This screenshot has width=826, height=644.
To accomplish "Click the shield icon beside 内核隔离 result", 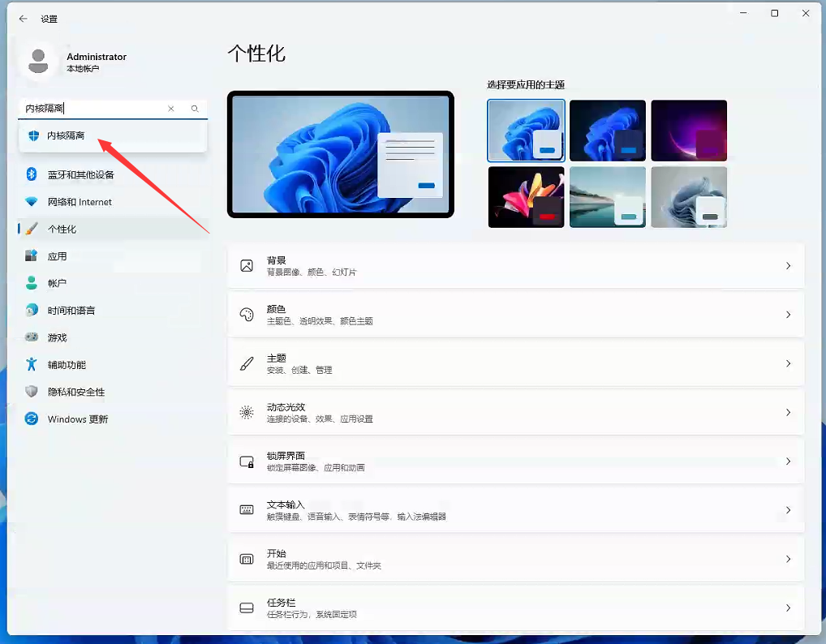I will [34, 135].
